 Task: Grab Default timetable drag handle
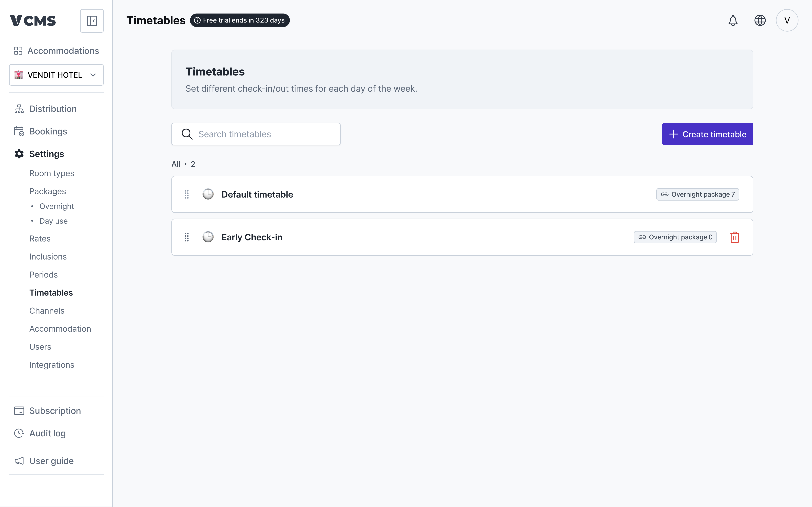187,195
